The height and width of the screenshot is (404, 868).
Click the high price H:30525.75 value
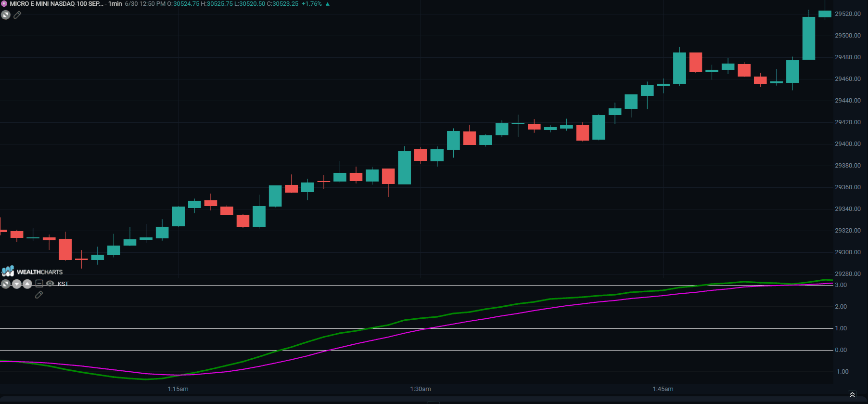(x=217, y=4)
